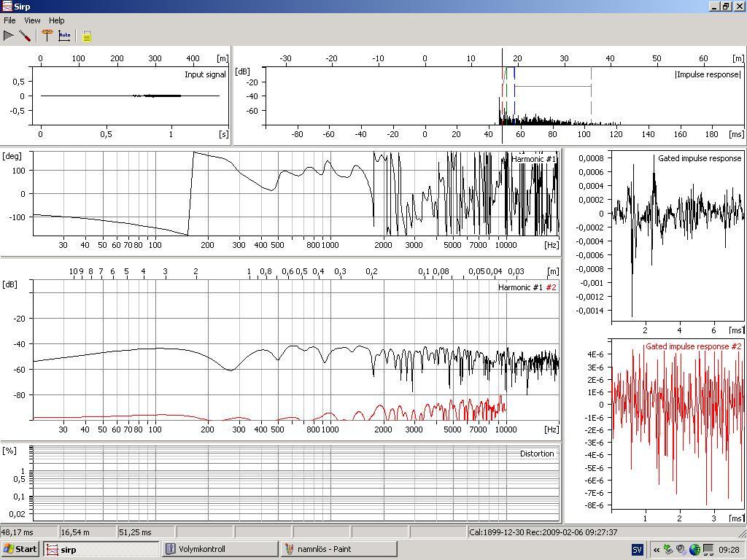Open the View menu
The image size is (747, 560).
click(x=32, y=20)
